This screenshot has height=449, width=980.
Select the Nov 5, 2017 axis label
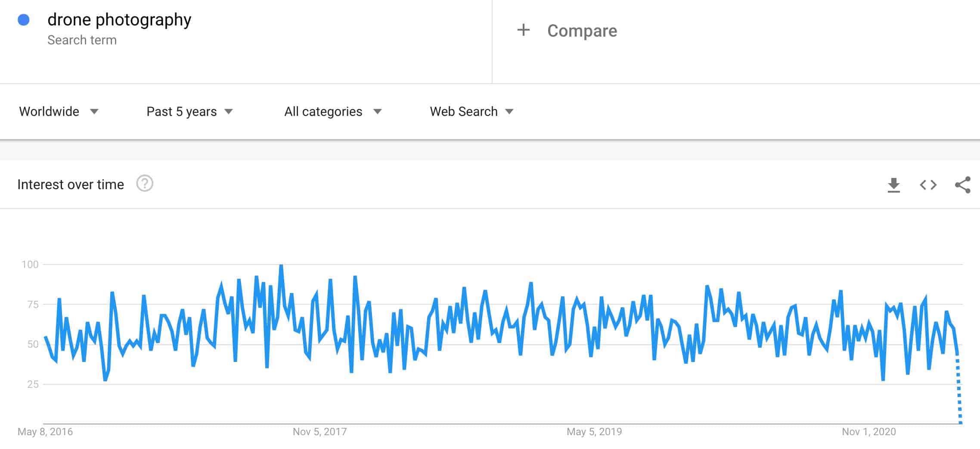point(319,431)
